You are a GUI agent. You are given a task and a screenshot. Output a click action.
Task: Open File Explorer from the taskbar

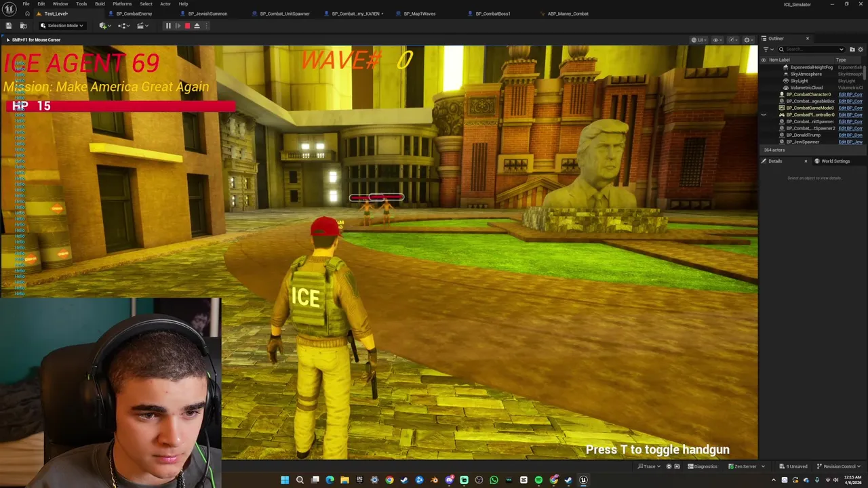344,480
